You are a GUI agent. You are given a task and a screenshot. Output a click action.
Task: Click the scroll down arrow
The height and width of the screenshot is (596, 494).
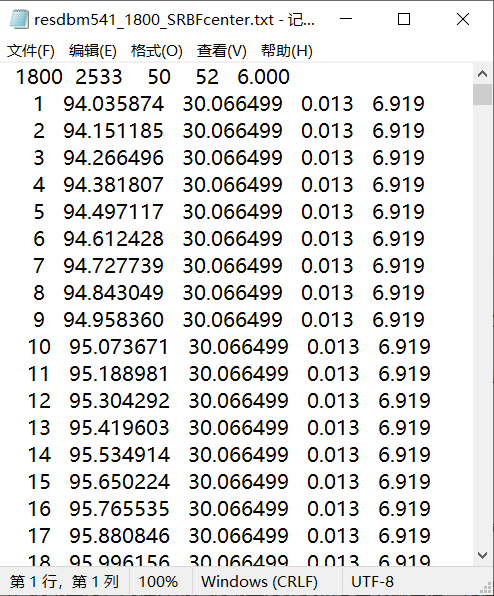click(482, 555)
